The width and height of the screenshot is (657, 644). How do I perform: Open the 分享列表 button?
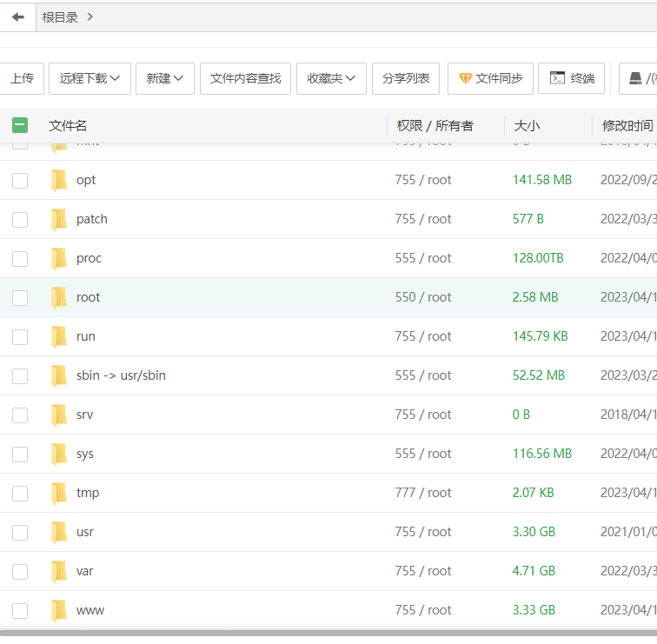pyautogui.click(x=406, y=78)
